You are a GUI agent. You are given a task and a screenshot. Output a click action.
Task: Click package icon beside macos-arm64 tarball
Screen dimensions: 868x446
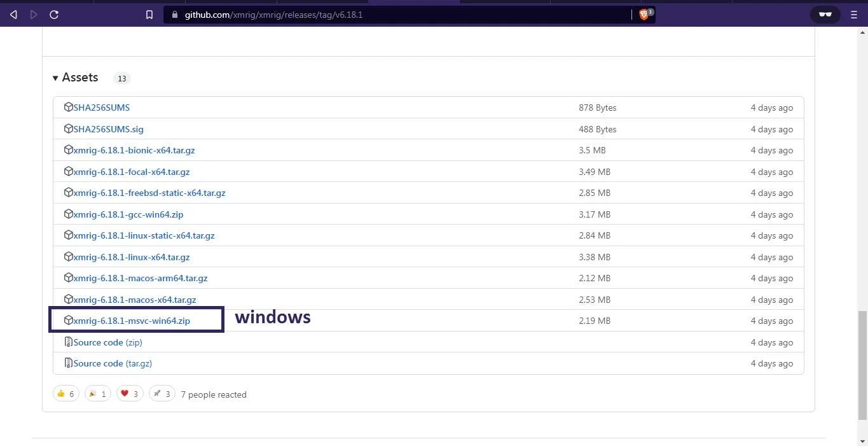[69, 277]
